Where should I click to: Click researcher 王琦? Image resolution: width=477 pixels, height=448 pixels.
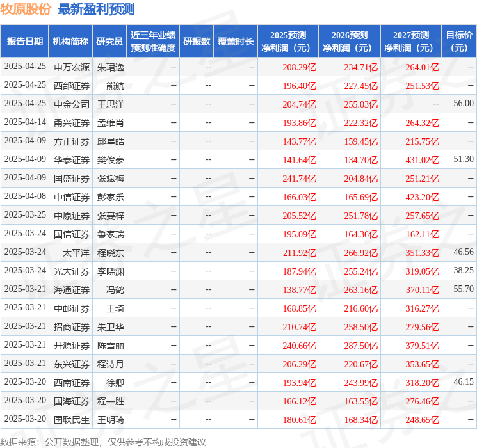point(115,308)
